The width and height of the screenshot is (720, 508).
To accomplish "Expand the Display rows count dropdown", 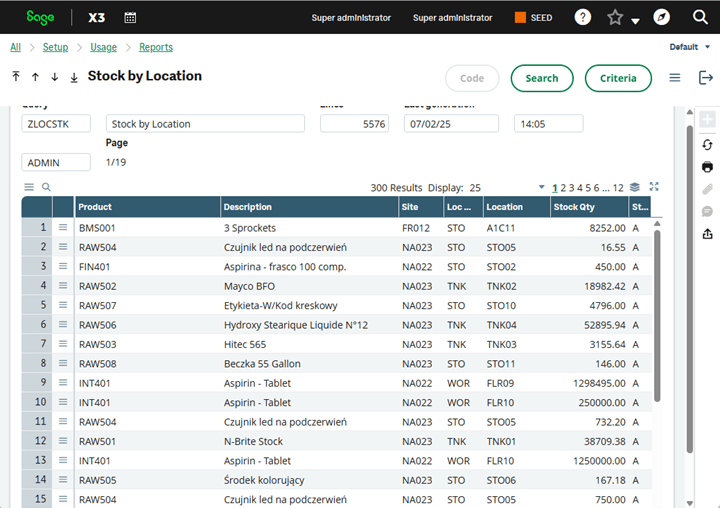I will coord(541,187).
